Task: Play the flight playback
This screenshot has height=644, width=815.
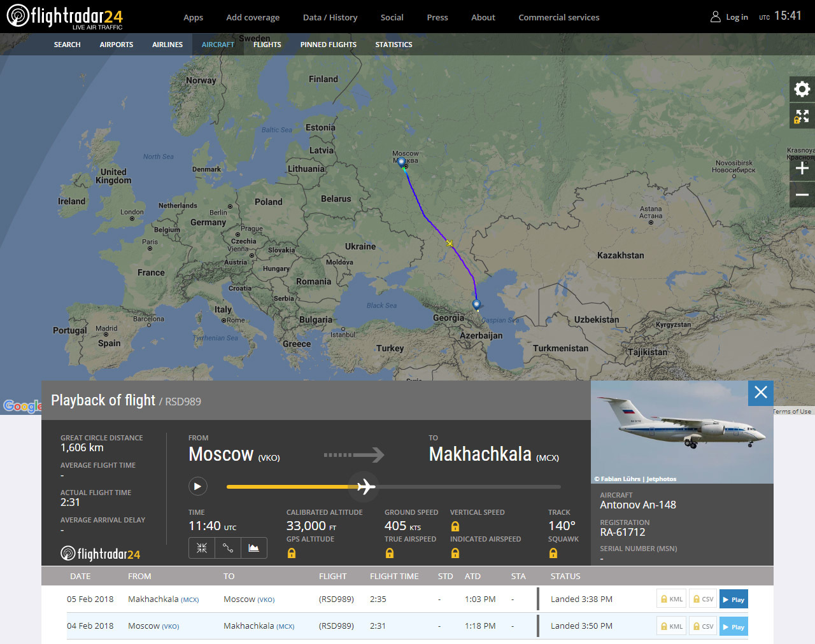Action: [x=197, y=486]
